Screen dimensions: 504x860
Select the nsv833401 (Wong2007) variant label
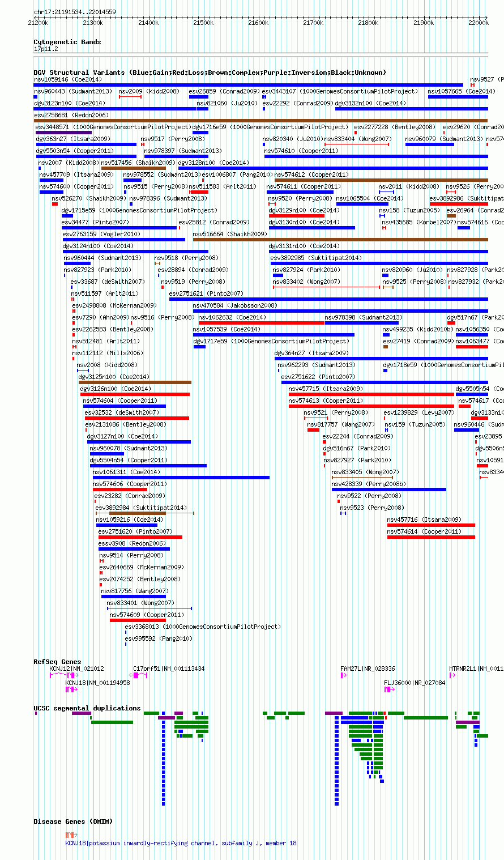(x=140, y=603)
